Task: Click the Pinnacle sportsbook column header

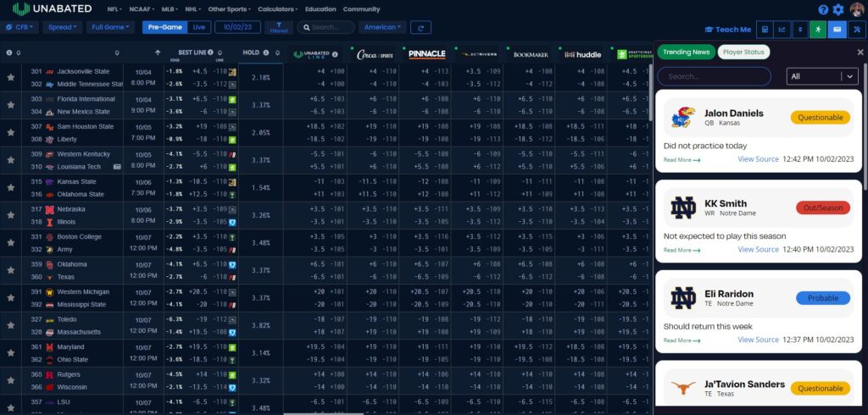Action: pyautogui.click(x=427, y=54)
